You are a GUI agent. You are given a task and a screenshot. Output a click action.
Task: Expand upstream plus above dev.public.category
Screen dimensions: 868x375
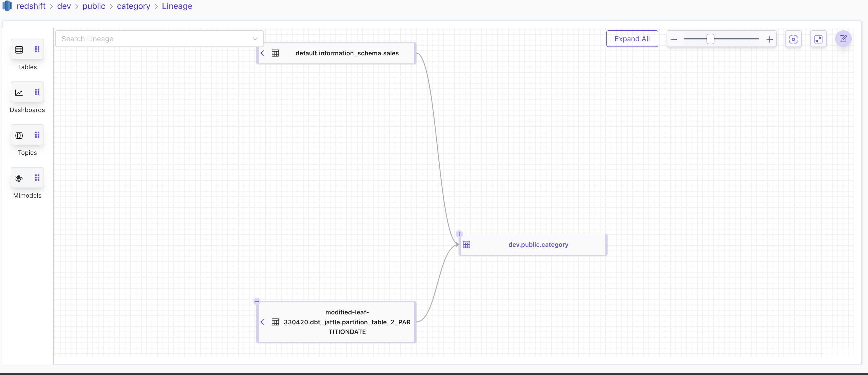point(459,233)
